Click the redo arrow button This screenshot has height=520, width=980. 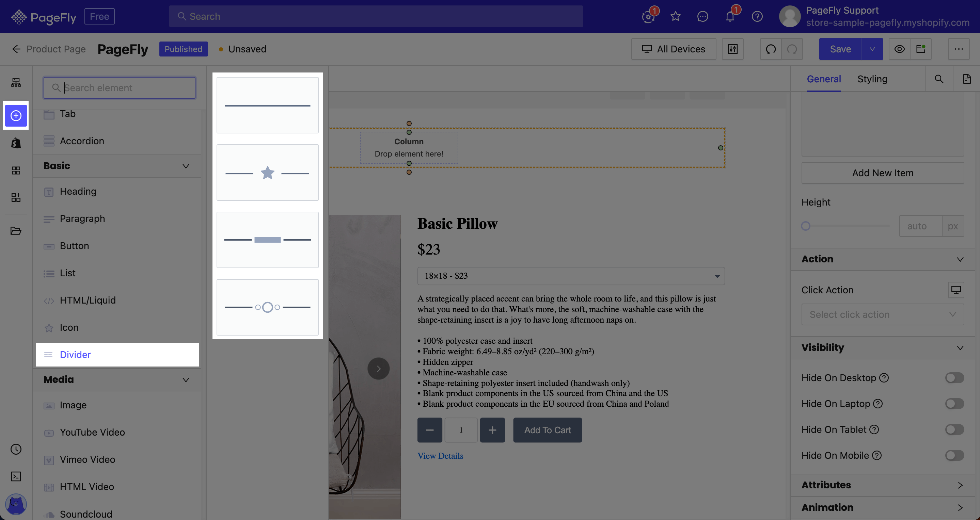pos(792,49)
